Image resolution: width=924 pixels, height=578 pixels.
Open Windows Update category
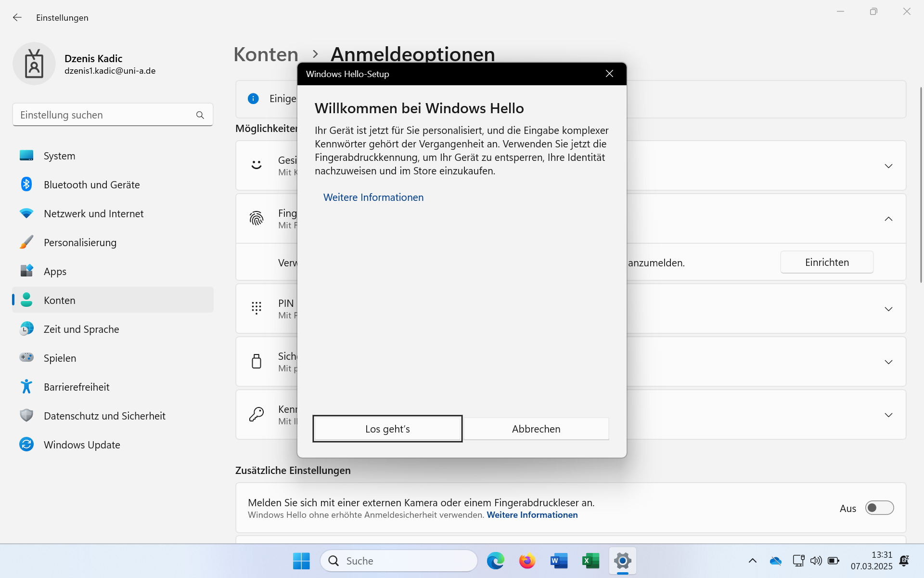[x=113, y=445]
